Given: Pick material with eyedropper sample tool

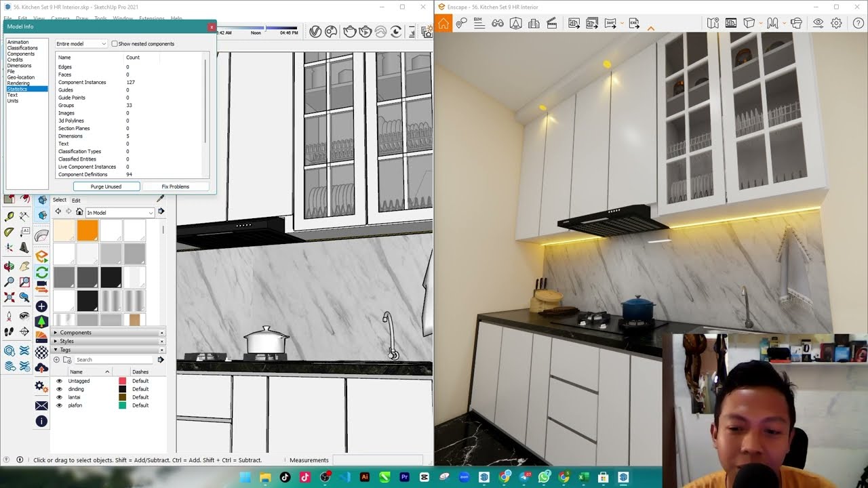Looking at the screenshot, I should 160,199.
